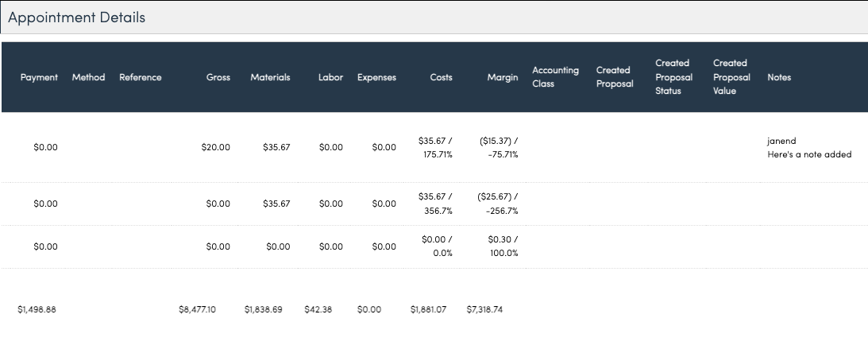Image resolution: width=868 pixels, height=349 pixels.
Task: Click the $1,498.88 payment total
Action: tap(37, 309)
